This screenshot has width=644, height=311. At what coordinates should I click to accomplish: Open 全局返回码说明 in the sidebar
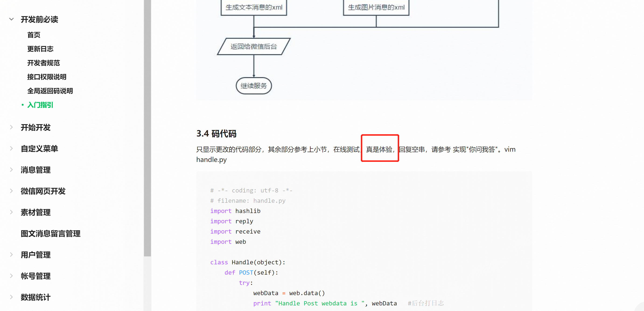(x=50, y=91)
